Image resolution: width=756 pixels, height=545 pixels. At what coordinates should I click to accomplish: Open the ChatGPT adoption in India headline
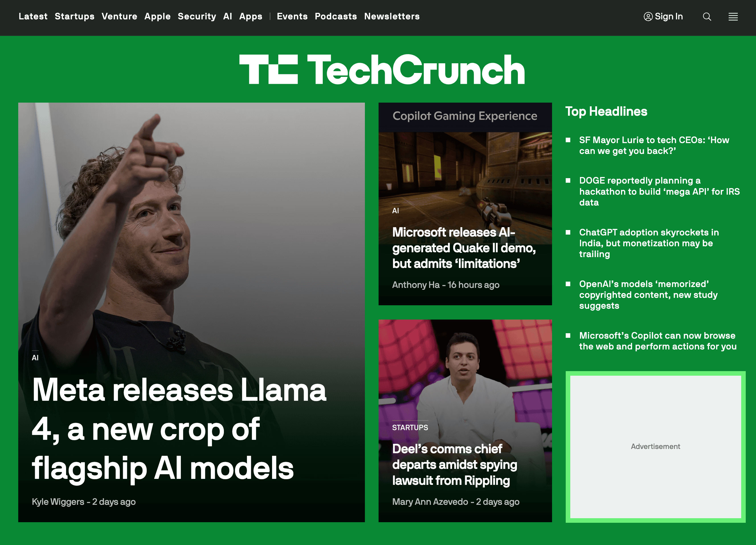click(x=649, y=243)
